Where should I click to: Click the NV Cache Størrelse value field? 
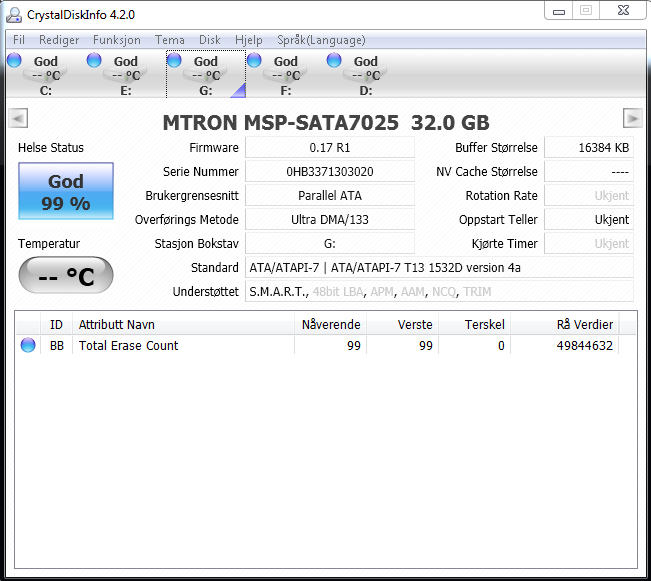[589, 172]
